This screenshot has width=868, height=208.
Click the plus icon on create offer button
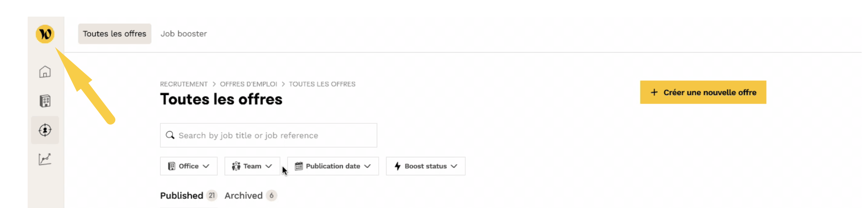654,92
